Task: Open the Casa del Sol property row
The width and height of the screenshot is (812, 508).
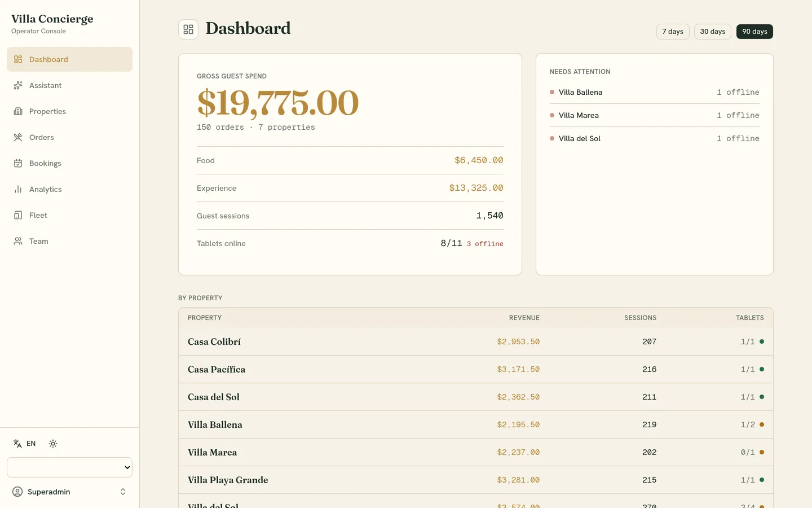Action: point(475,397)
